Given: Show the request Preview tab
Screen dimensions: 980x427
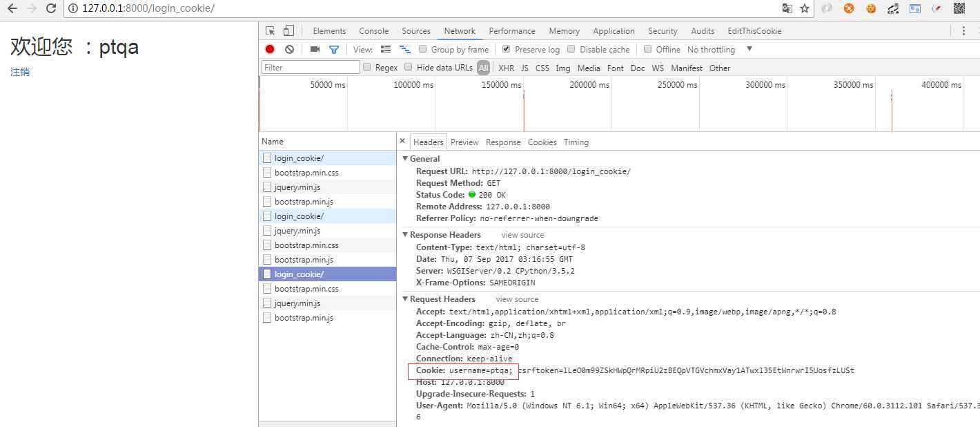Looking at the screenshot, I should tap(464, 142).
